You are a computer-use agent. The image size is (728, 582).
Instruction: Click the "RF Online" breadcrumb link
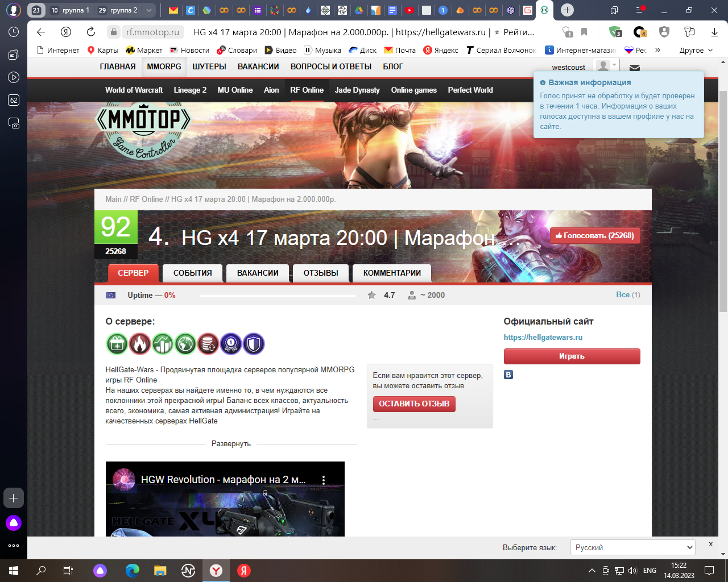146,199
